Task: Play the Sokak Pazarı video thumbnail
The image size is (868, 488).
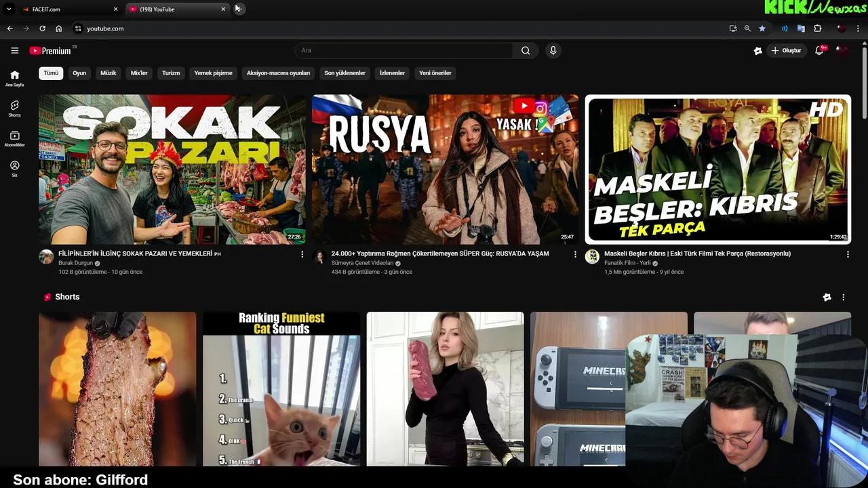Action: [172, 169]
